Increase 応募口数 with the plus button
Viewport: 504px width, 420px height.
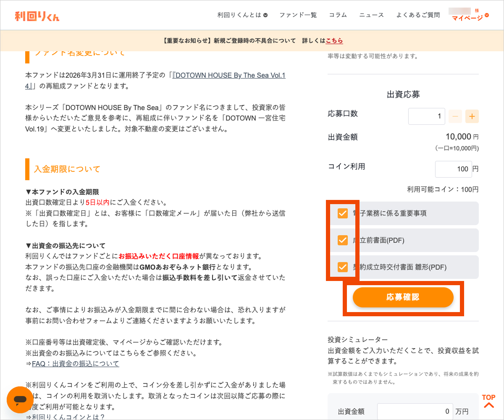[472, 116]
